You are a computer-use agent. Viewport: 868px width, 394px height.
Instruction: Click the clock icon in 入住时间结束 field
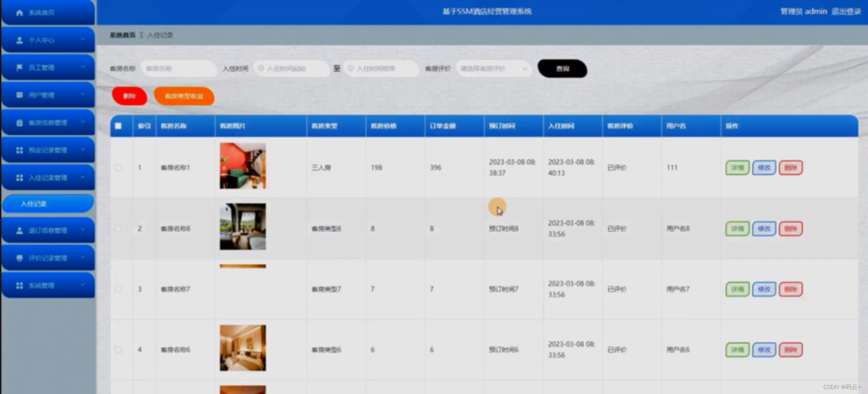(x=350, y=68)
